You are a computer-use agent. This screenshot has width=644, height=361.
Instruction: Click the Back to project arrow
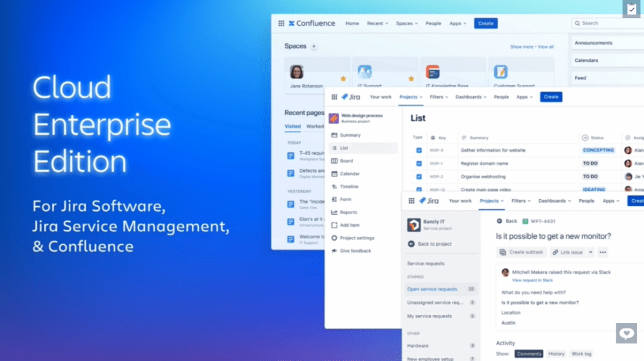(411, 244)
